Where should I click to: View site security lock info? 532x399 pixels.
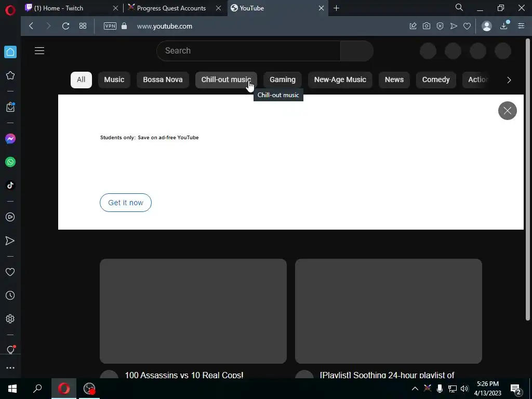tap(124, 26)
